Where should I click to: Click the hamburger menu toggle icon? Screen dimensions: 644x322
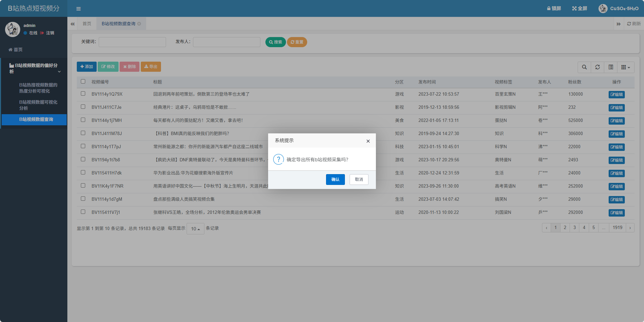(x=78, y=9)
